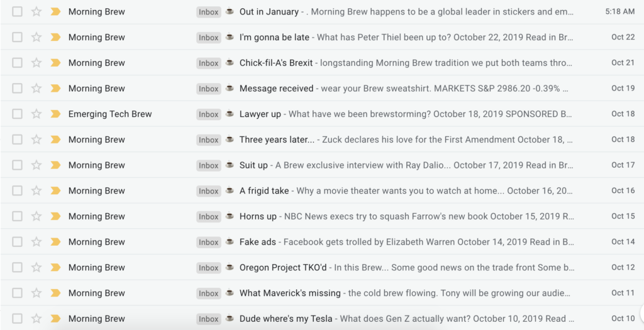The image size is (644, 330).
Task: Open the 'Suit up' email subject
Action: pos(253,165)
